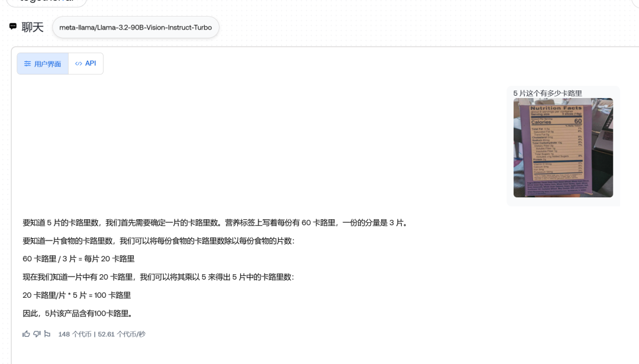Image resolution: width=639 pixels, height=364 pixels.
Task: Click the 148 个代币 token count
Action: pyautogui.click(x=75, y=334)
